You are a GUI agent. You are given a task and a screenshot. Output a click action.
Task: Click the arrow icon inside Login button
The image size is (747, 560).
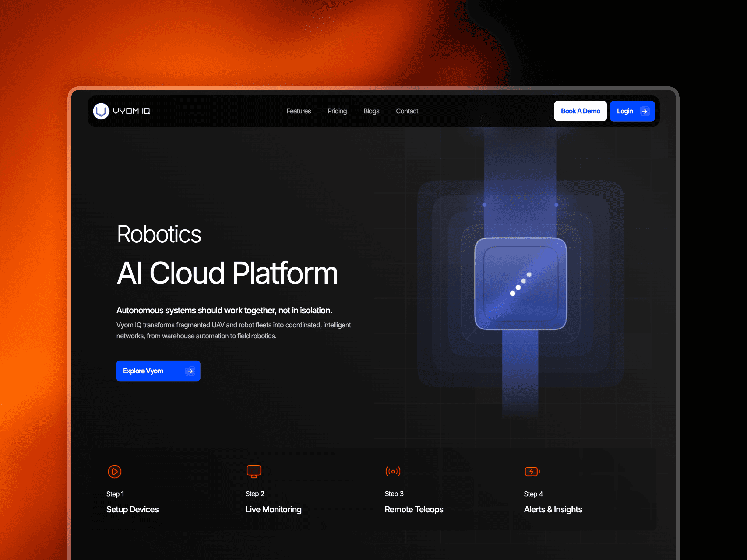(x=644, y=111)
